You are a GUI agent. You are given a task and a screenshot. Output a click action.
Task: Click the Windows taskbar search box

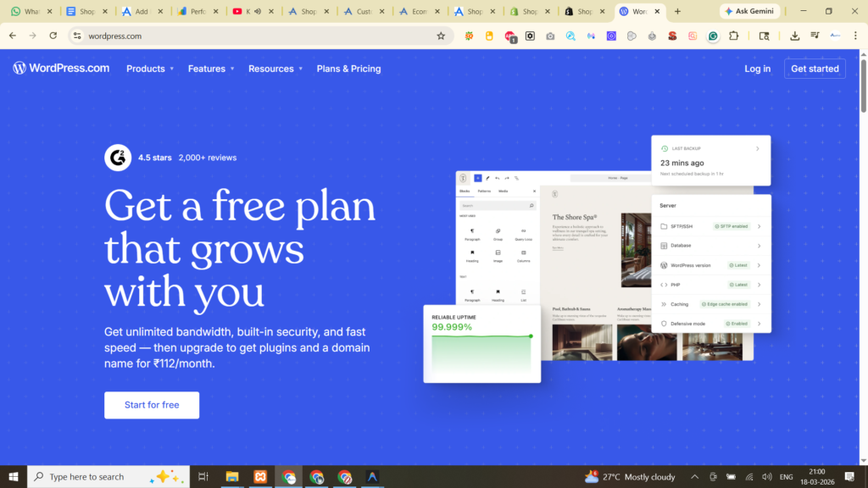pos(100,477)
